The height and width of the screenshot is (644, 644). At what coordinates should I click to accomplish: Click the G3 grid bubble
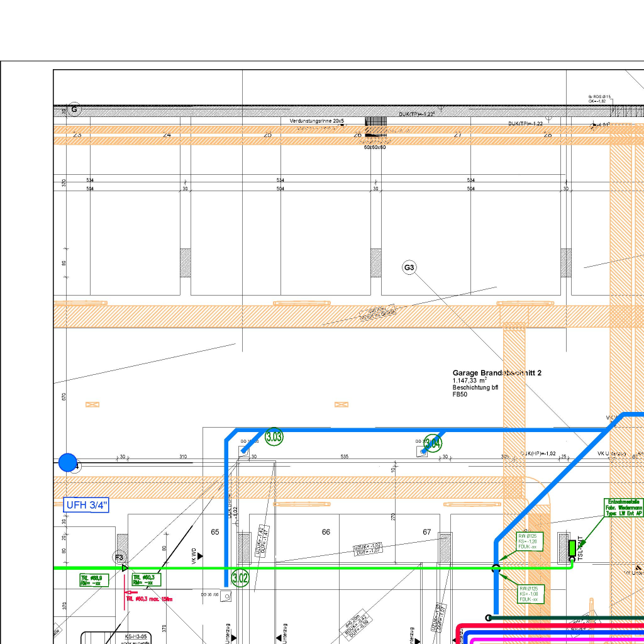[x=409, y=268]
